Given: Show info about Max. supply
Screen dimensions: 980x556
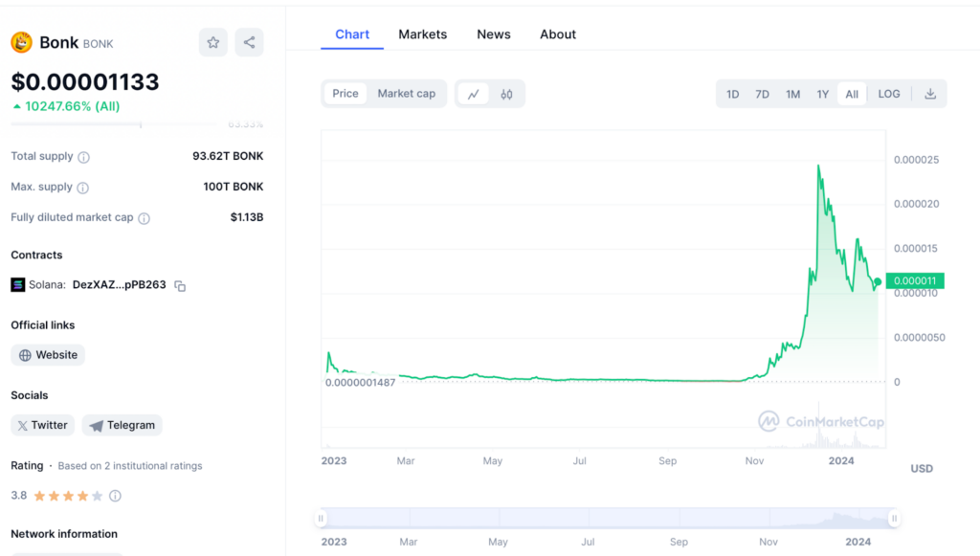Looking at the screenshot, I should pos(82,188).
